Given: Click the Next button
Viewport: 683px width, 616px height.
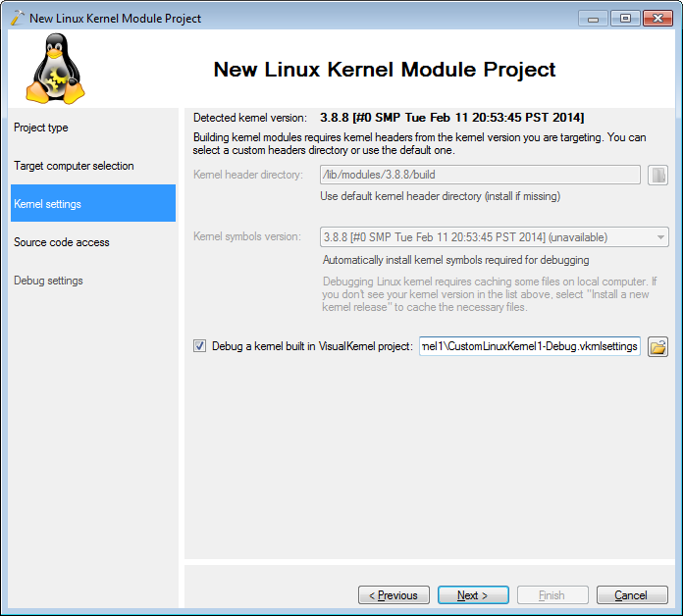Looking at the screenshot, I should point(473,595).
